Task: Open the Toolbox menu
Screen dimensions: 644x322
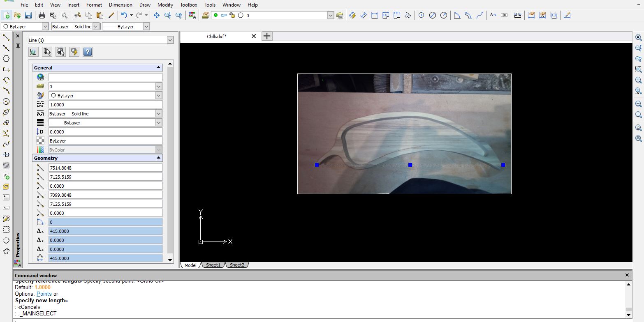Action: [189, 5]
